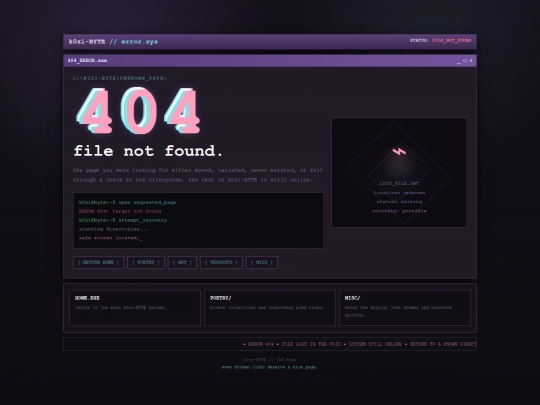Click 'status: missing' text
The image size is (540, 405).
click(399, 202)
